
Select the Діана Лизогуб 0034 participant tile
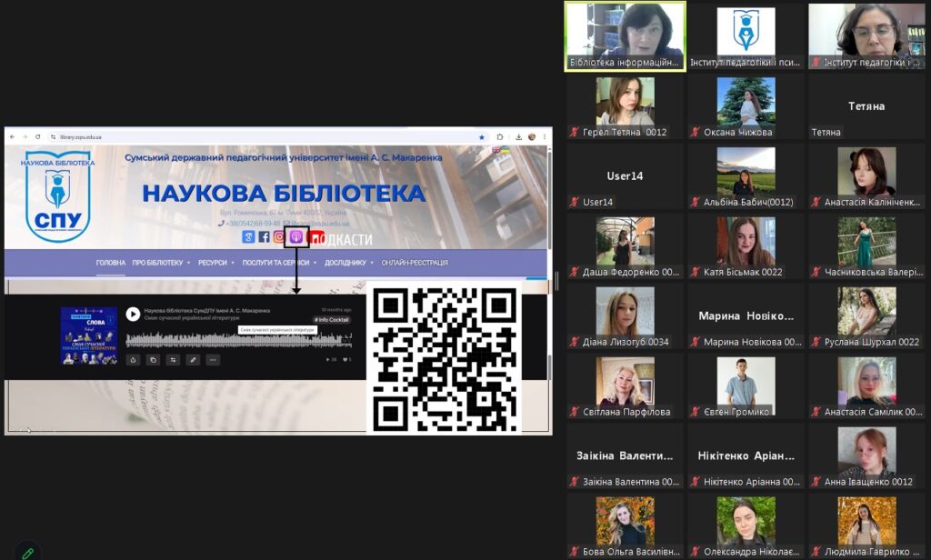point(625,317)
